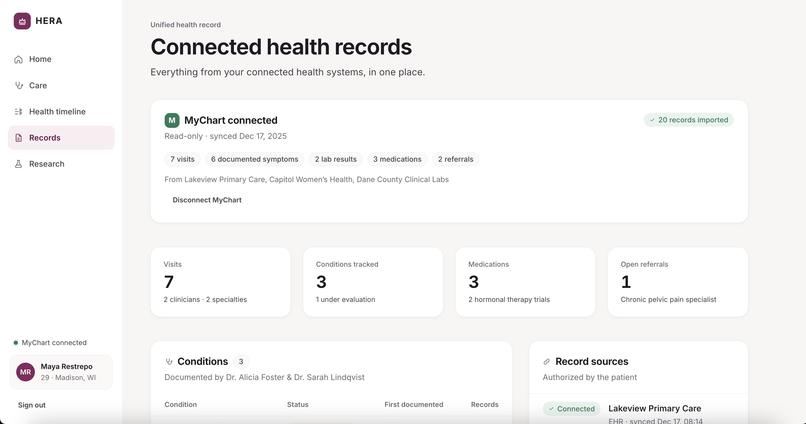Screen dimensions: 806x424
Task: Click the 7 visits chip
Action: [x=182, y=159]
